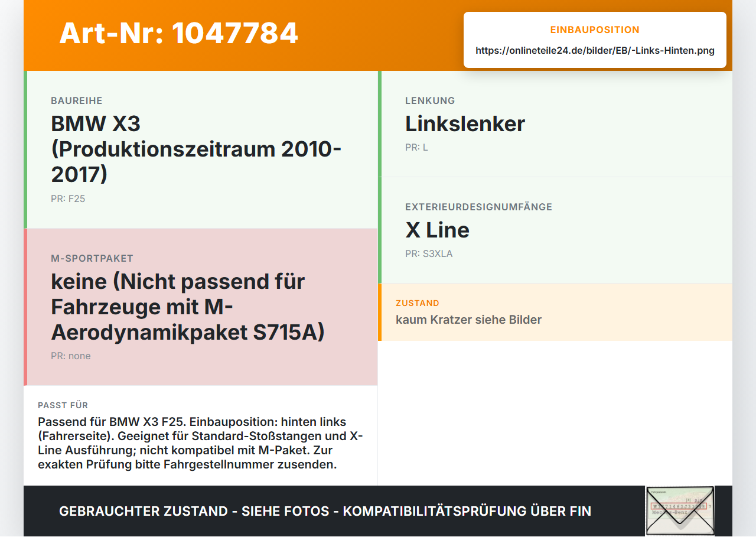Select the X Line exterior design card
This screenshot has width=756, height=537.
tap(555, 230)
